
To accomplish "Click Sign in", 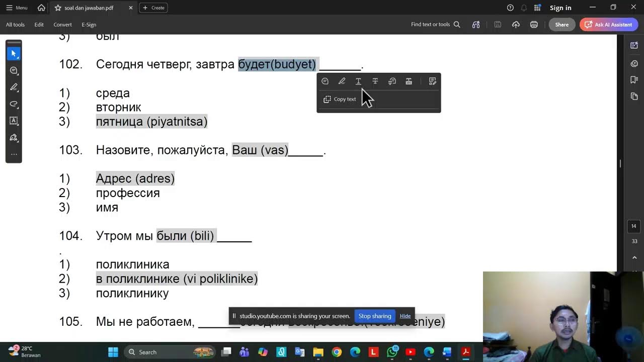I will (x=560, y=8).
